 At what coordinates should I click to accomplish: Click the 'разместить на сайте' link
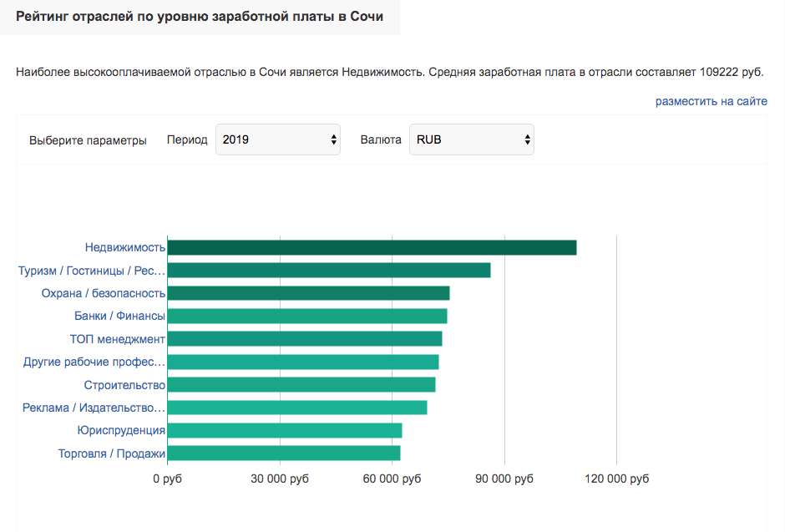point(711,101)
